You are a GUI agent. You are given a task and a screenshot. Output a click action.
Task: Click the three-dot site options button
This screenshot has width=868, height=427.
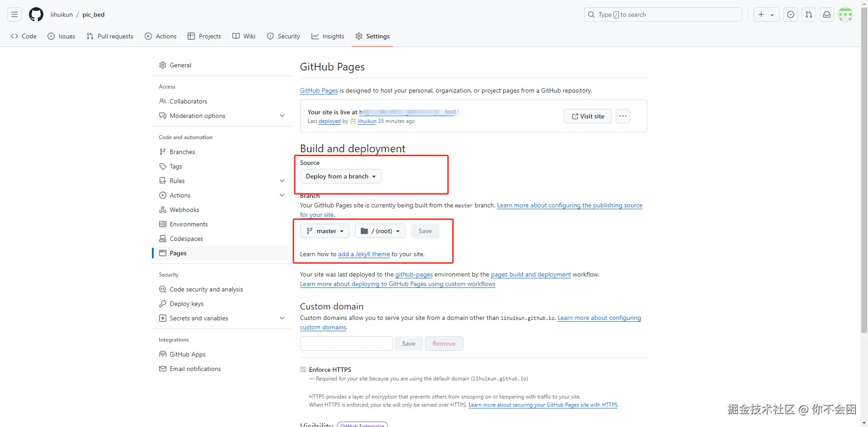coord(623,116)
